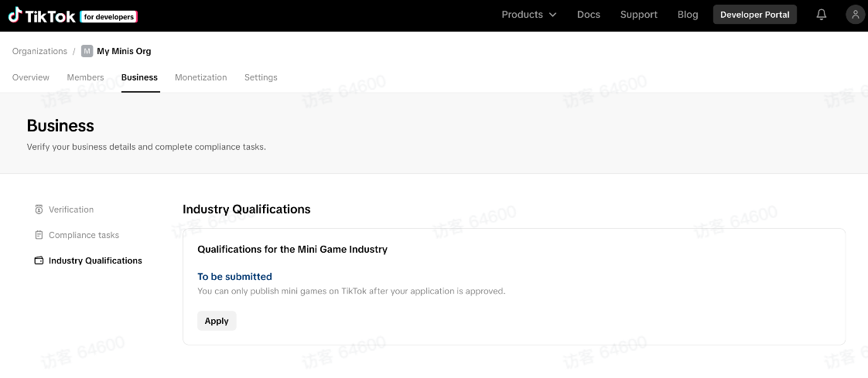The width and height of the screenshot is (868, 378).
Task: Click the chevron next to Products
Action: (x=553, y=15)
